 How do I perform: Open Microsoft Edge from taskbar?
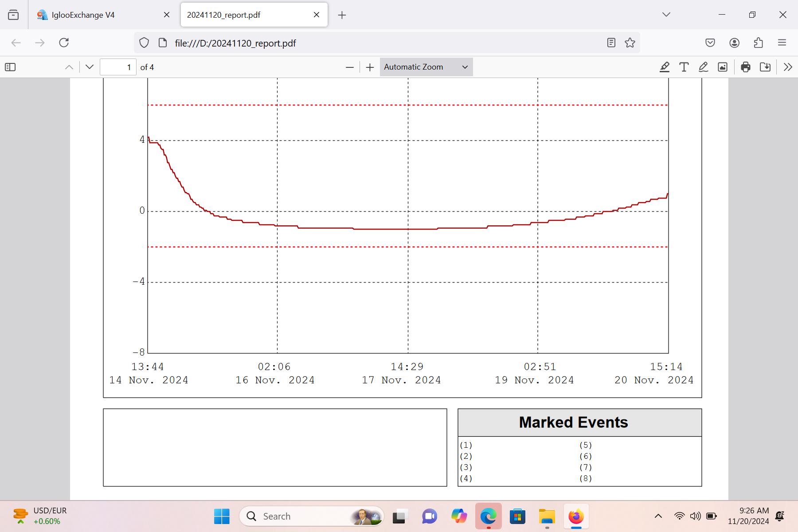point(488,516)
